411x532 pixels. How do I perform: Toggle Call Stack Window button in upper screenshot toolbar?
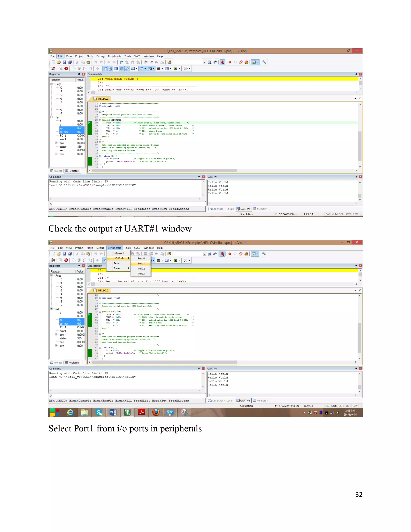click(x=127, y=69)
